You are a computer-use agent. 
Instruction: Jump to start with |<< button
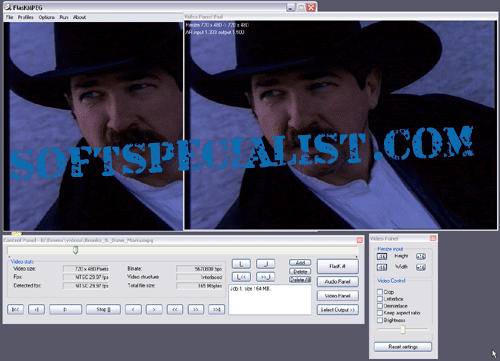click(x=15, y=309)
